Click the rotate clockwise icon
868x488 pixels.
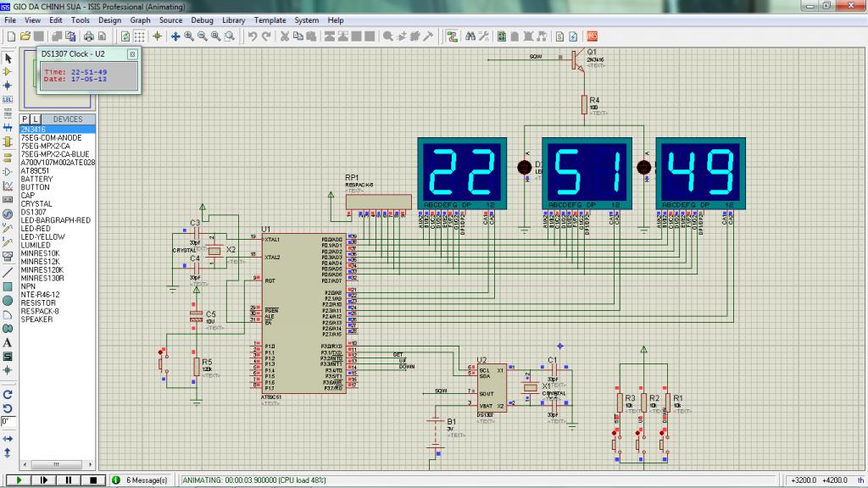(8, 394)
